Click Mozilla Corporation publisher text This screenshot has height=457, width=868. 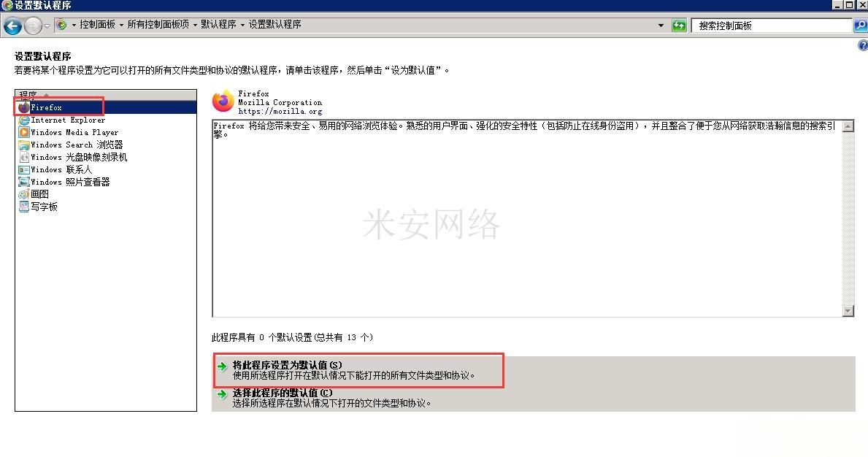point(280,102)
